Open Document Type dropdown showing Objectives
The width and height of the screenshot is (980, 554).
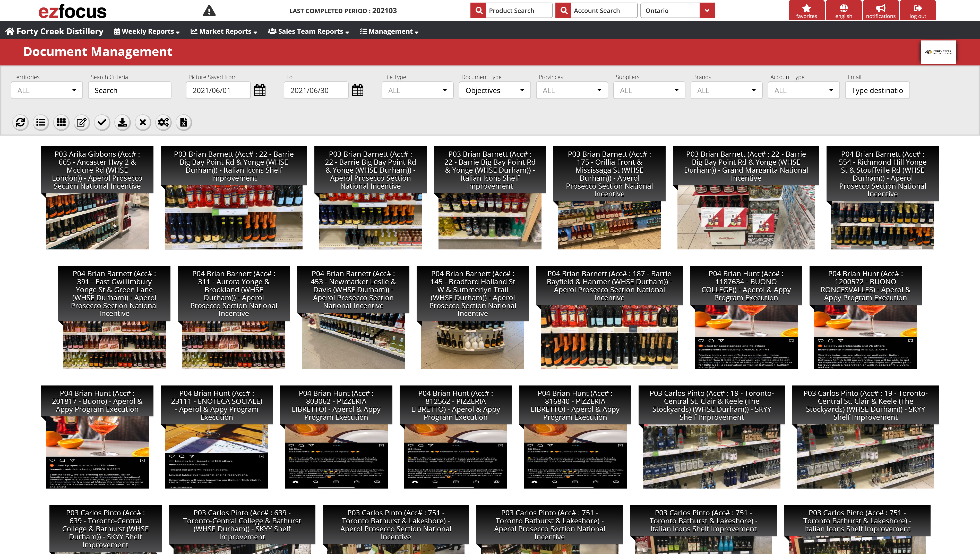coord(495,90)
